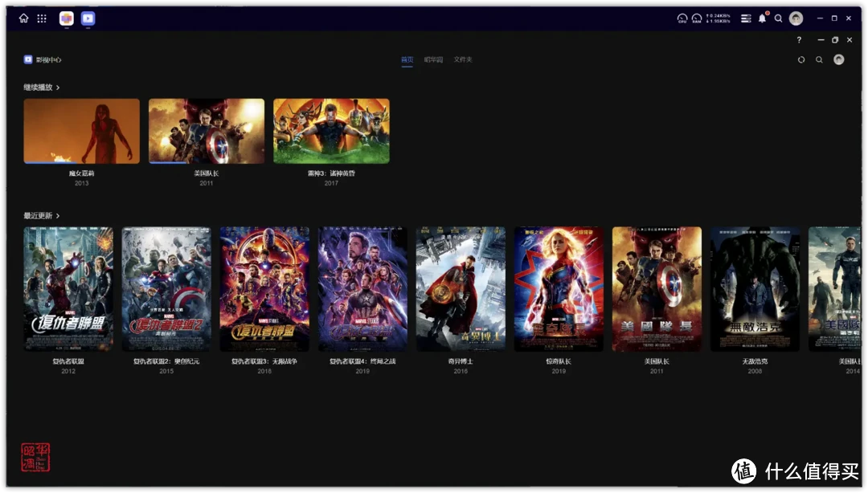The width and height of the screenshot is (868, 493).
Task: Resume playing 雷神3：诸神黄昏 thumbnail
Action: tap(331, 131)
